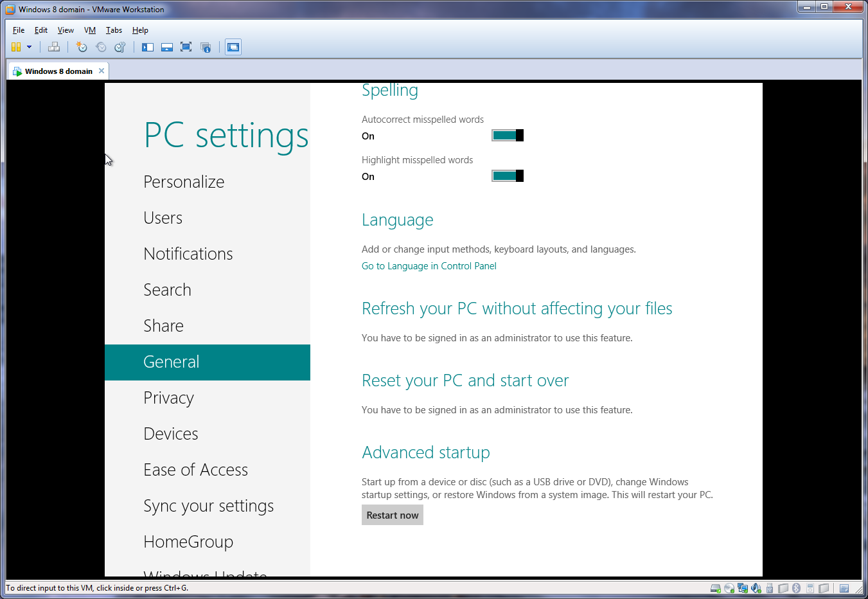Click "Refresh your PC without affecting your files" heading
Viewport: 868px width, 599px height.
[x=517, y=308]
